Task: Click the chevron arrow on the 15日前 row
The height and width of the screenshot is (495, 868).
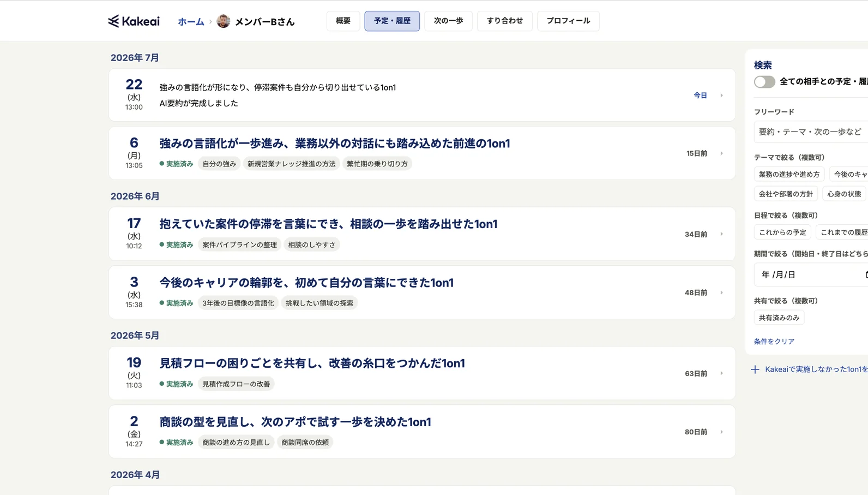Action: click(721, 153)
